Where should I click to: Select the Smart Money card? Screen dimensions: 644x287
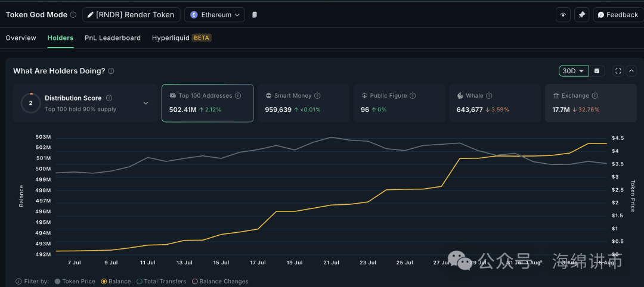pyautogui.click(x=304, y=104)
